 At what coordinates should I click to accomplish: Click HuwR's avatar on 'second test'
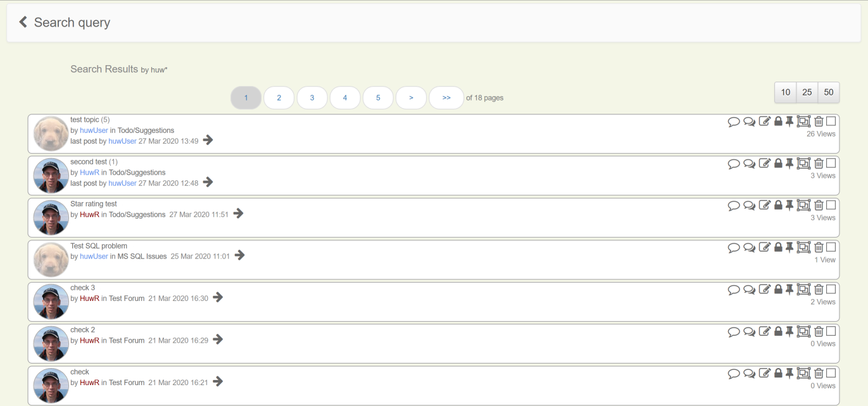(51, 175)
